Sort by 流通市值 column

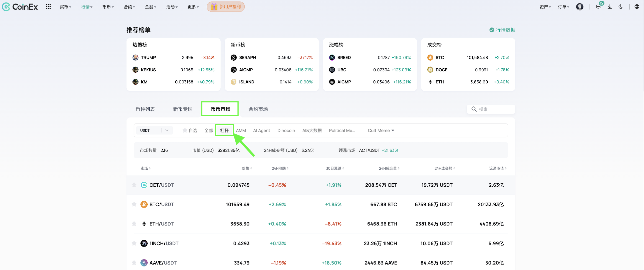[498, 168]
